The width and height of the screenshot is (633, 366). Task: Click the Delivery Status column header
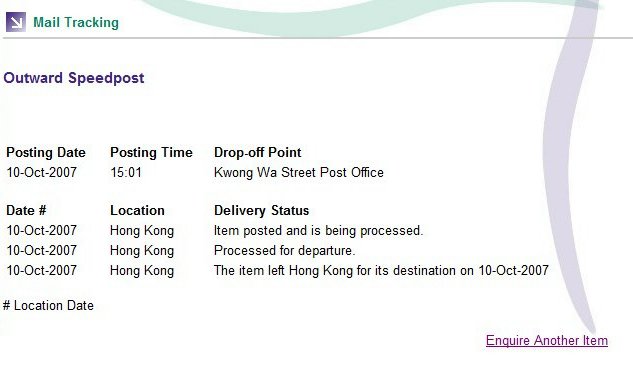[x=262, y=211]
